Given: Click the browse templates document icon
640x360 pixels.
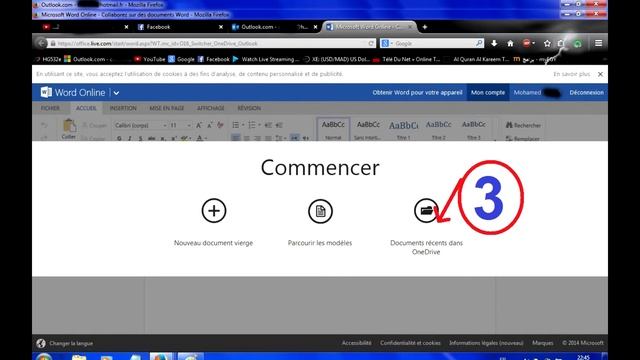Looking at the screenshot, I should click(x=320, y=211).
